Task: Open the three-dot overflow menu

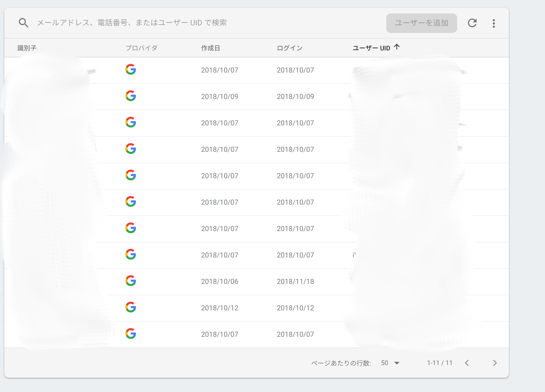Action: pyautogui.click(x=494, y=23)
